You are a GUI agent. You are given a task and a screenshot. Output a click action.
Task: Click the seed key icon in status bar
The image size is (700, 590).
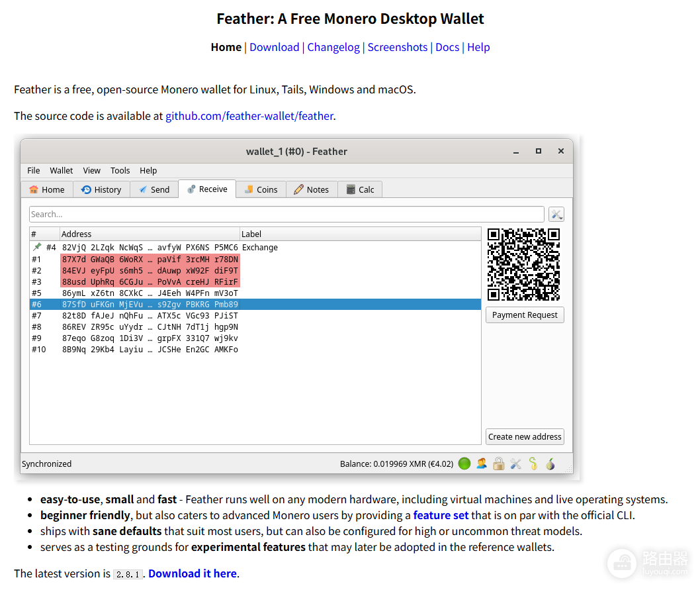[533, 464]
